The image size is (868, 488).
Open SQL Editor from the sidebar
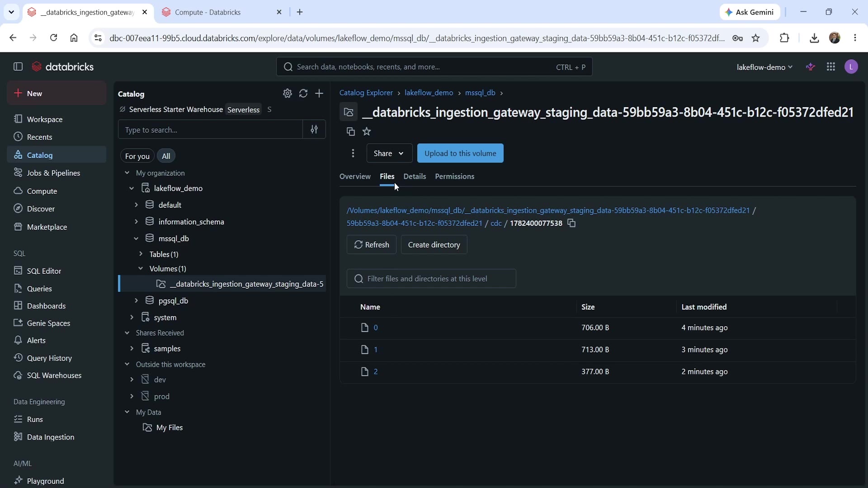57,271
